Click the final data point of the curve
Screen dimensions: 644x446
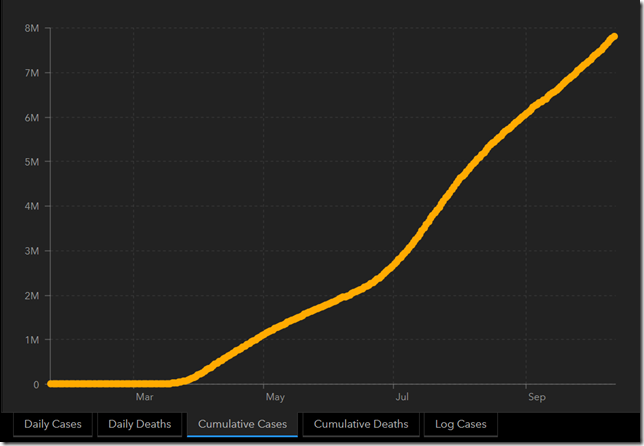pos(614,37)
